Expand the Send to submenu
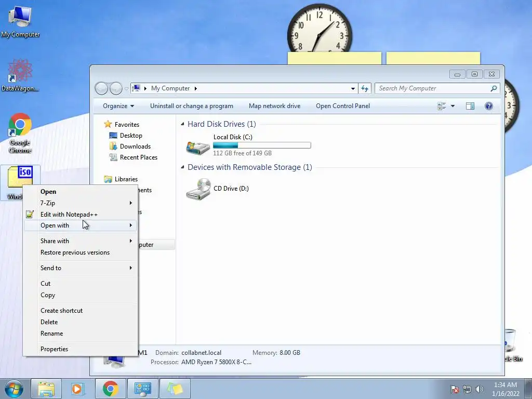The width and height of the screenshot is (532, 399). tap(81, 268)
